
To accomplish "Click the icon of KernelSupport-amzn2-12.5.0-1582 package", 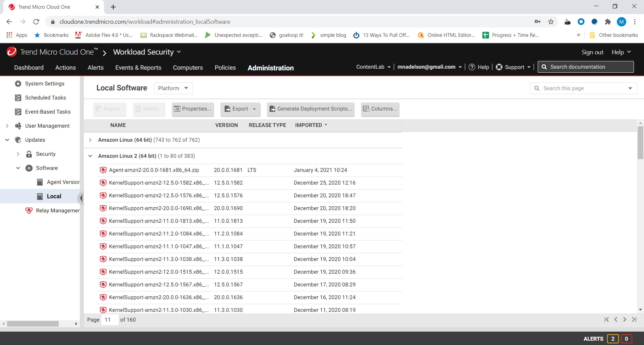I will pos(103,183).
